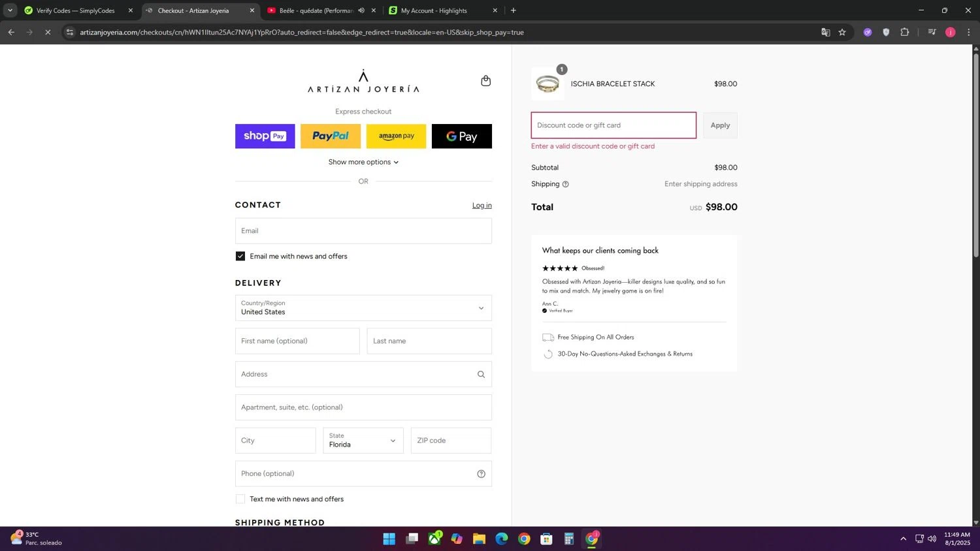Click the Apartment, suite, etc. field
This screenshot has height=551, width=980.
363,407
